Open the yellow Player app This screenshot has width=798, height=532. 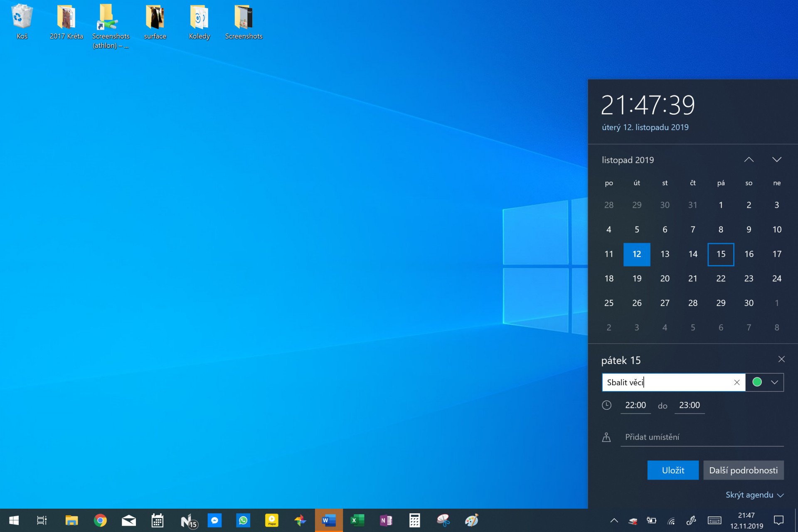pyautogui.click(x=272, y=520)
